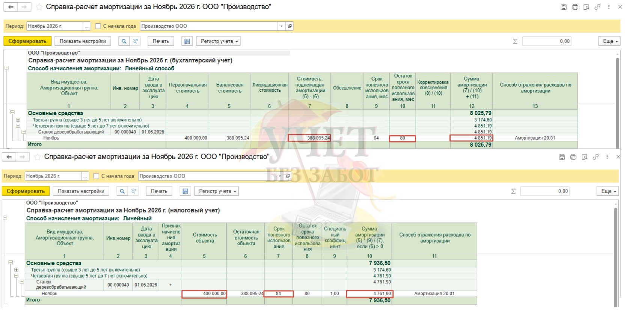Screen dimensions: 644x326
Task: Copy link icon in lower window title bar
Action: pyautogui.click(x=596, y=157)
